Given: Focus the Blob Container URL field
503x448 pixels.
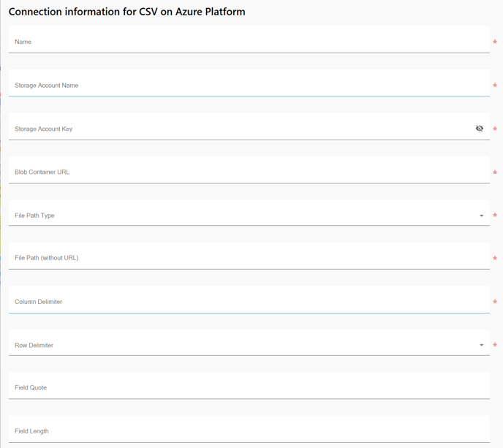Looking at the screenshot, I should click(249, 170).
